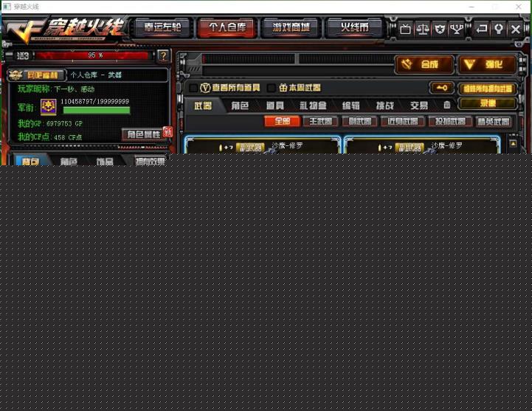Switch to the 编辑 tab

pos(350,106)
